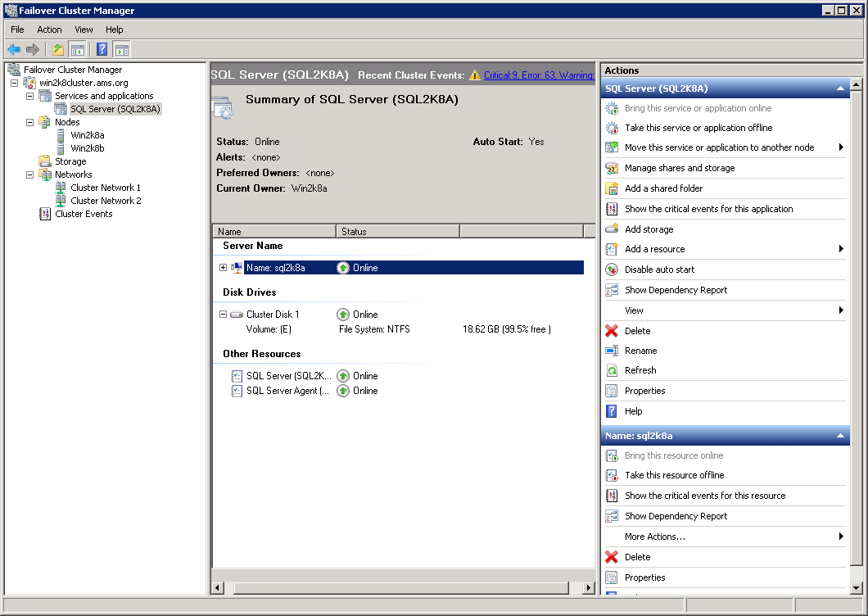Click the Add storage icon

click(x=610, y=229)
